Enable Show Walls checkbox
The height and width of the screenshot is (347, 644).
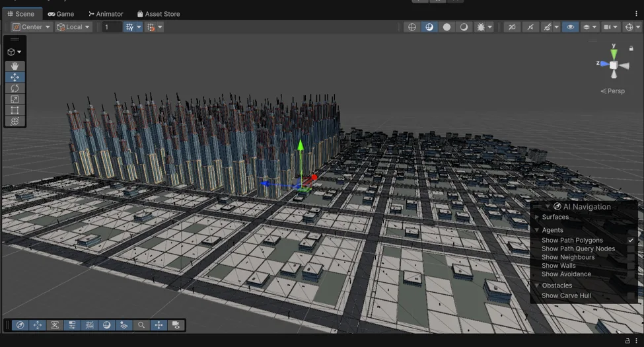coord(631,266)
